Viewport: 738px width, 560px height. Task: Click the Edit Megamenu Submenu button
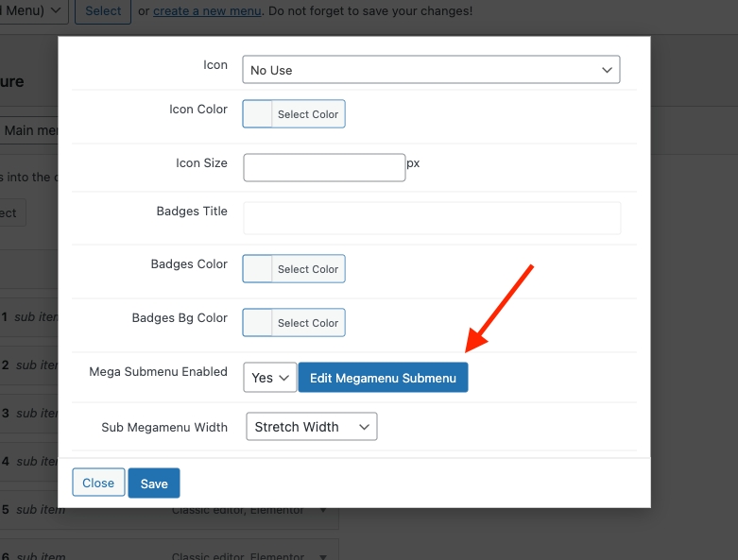[x=383, y=378]
